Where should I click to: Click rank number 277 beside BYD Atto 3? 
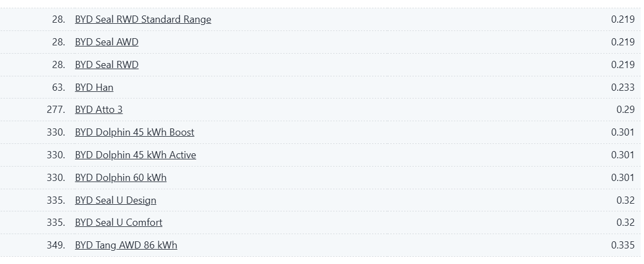coord(56,110)
